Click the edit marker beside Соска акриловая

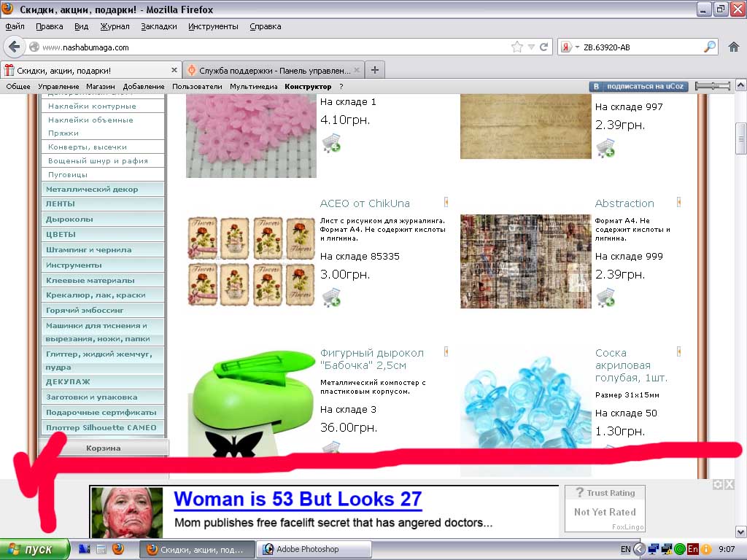pos(678,351)
